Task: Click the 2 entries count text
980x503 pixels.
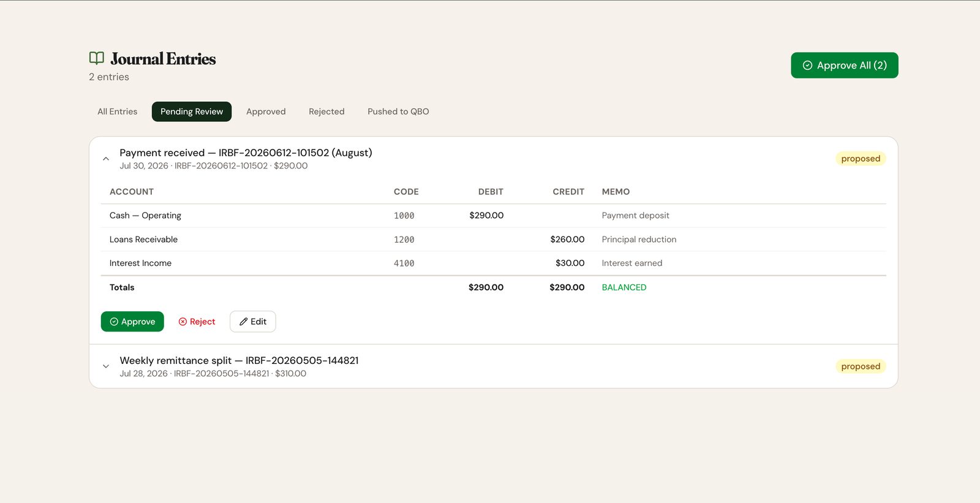Action: (109, 77)
